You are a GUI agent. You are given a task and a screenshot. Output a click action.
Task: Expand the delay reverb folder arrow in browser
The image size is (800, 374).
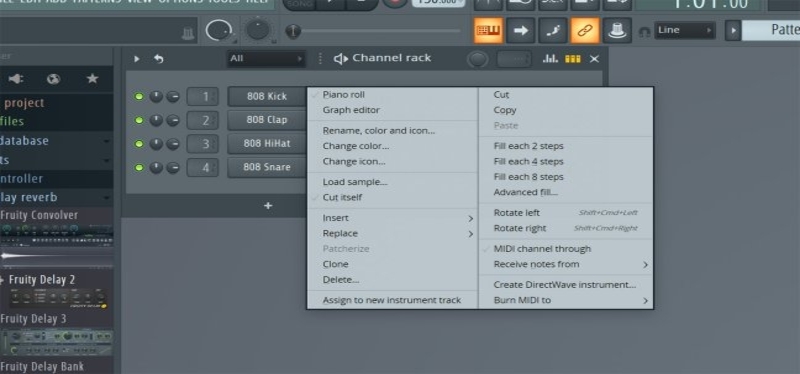pos(106,197)
